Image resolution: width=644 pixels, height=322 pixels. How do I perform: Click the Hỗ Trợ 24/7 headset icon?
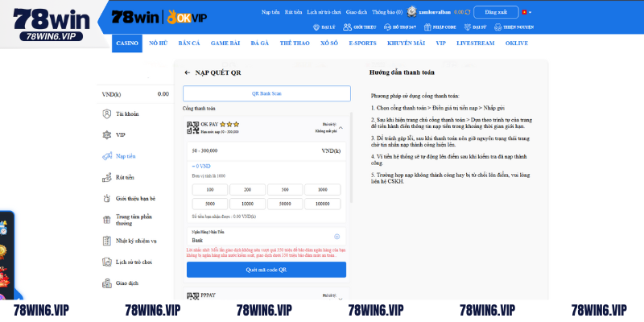pyautogui.click(x=387, y=27)
